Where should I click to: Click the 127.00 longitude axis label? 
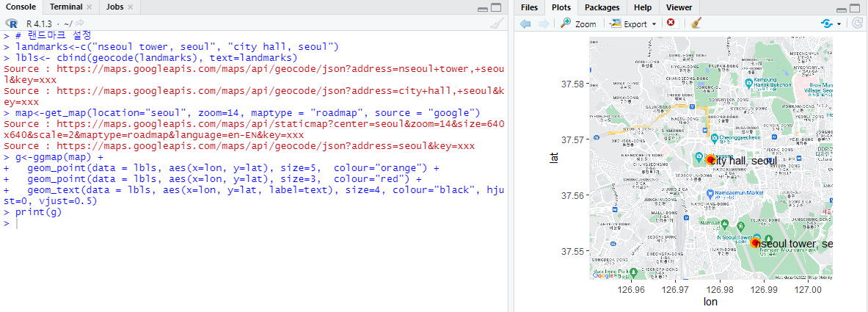808,289
